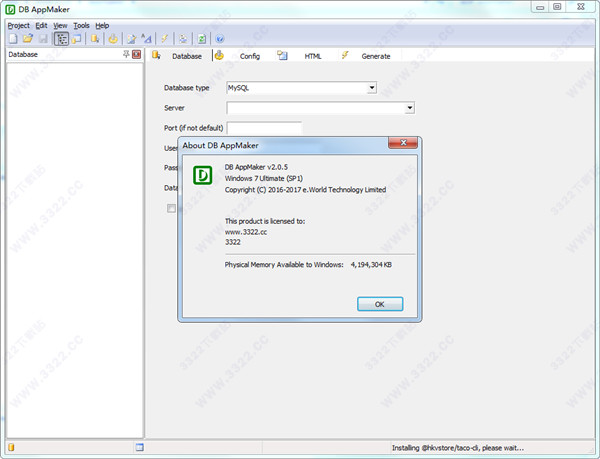Click the 'This product is licensed to:' text
Screen dimensions: 600x459
(x=265, y=221)
